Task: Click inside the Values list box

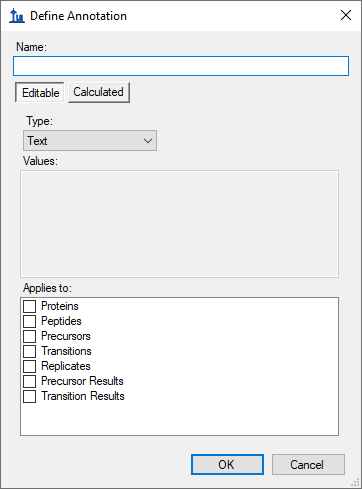Action: [x=179, y=224]
